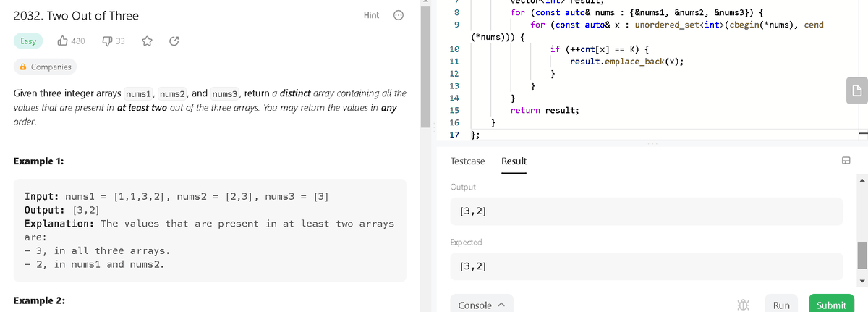The height and width of the screenshot is (312, 868).
Task: Click the Easy difficulty badge
Action: [x=28, y=41]
